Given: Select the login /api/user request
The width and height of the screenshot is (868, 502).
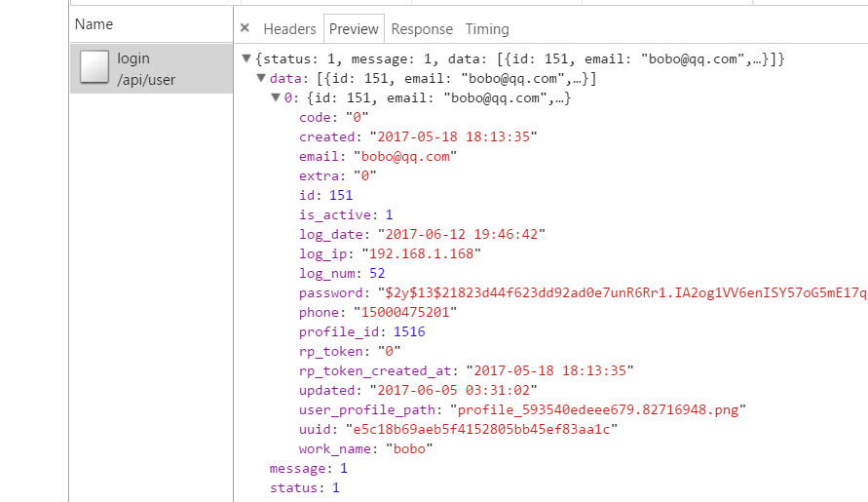Looking at the screenshot, I should click(x=152, y=68).
